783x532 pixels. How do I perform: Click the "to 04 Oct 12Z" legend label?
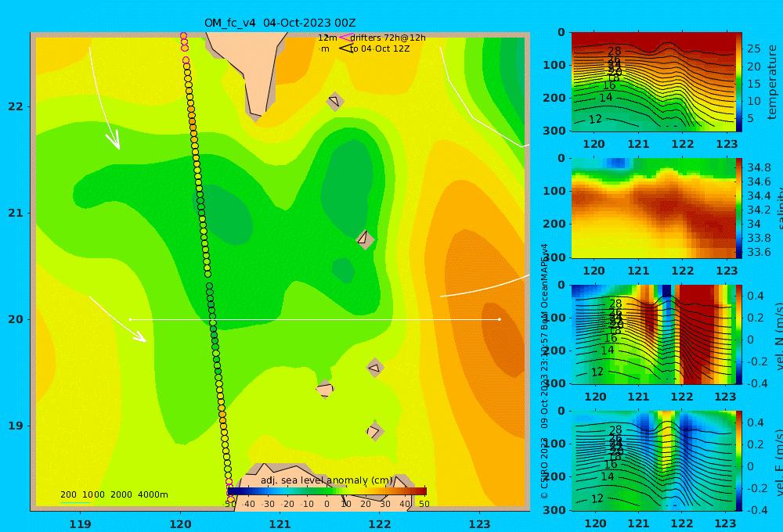click(x=380, y=49)
